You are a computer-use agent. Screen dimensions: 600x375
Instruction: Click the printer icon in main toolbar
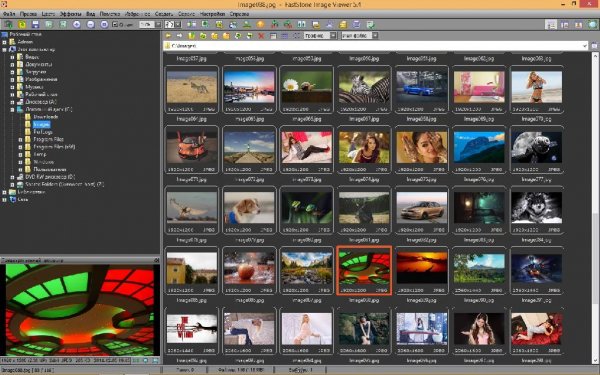tap(356, 24)
